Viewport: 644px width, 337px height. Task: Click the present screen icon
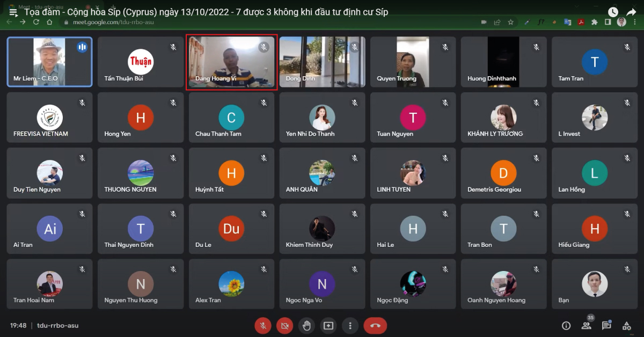328,325
